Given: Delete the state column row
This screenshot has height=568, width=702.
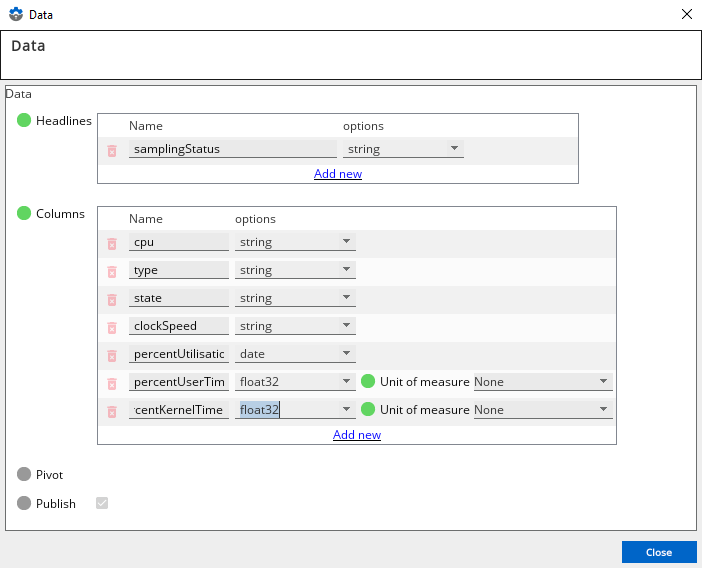Looking at the screenshot, I should [x=112, y=299].
